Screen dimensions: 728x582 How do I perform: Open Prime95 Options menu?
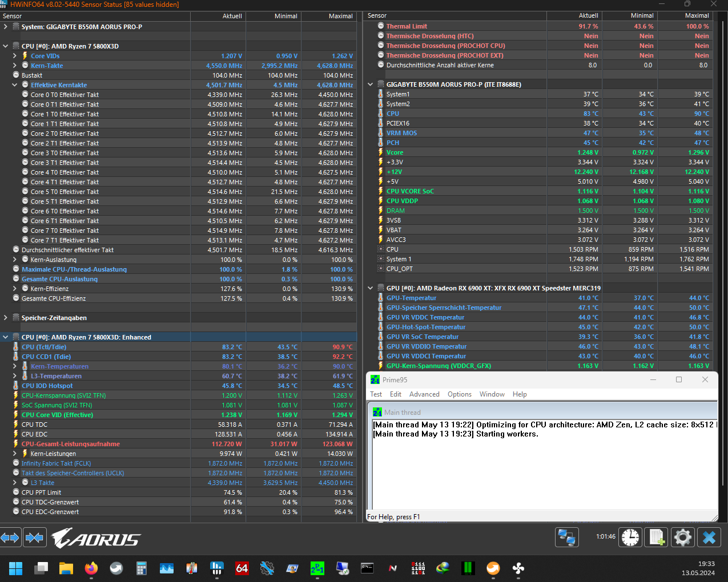460,394
